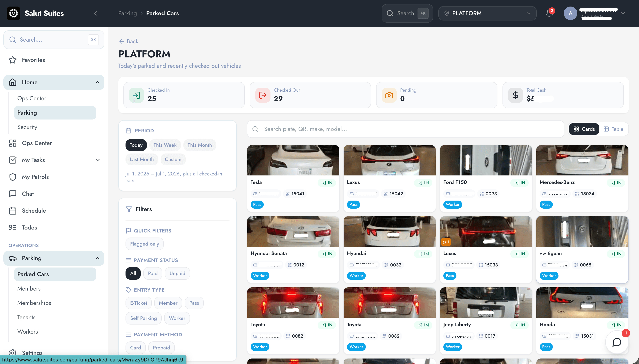Image resolution: width=639 pixels, height=364 pixels.
Task: Select the Paid payment status
Action: click(153, 273)
